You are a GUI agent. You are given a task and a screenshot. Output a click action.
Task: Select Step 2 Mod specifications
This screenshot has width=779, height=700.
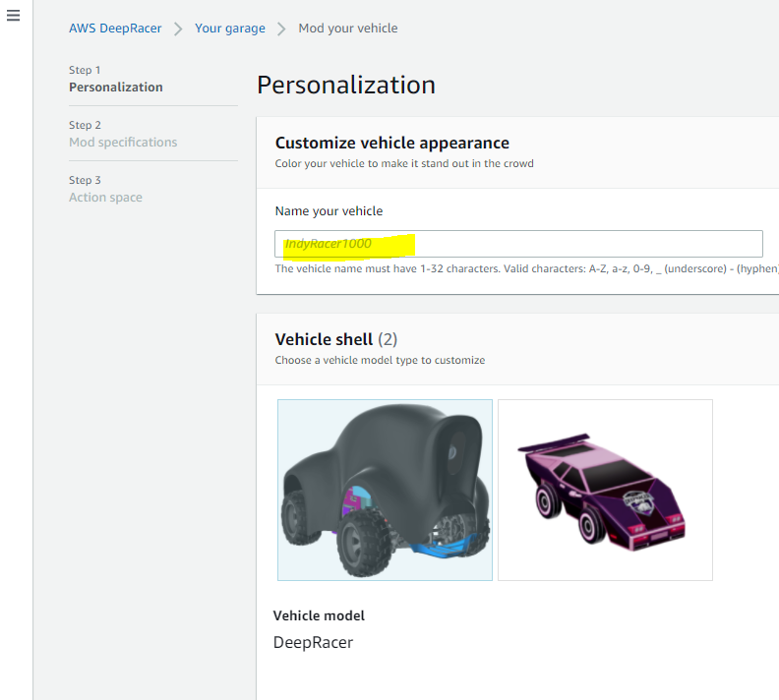123,134
